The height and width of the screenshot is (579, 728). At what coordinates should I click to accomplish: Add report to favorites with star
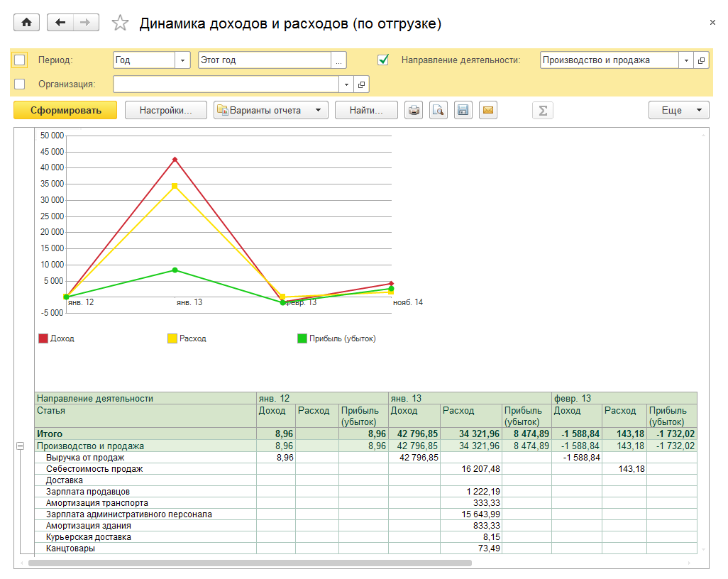click(121, 23)
